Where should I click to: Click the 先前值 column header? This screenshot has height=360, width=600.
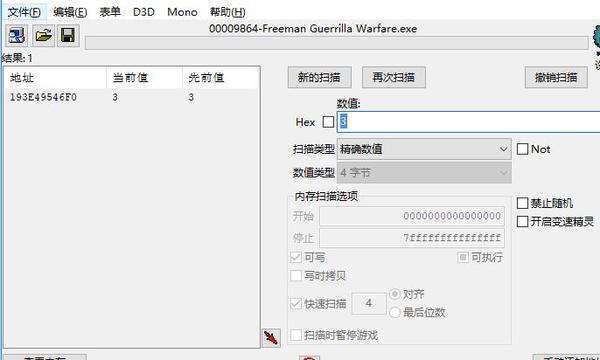221,78
